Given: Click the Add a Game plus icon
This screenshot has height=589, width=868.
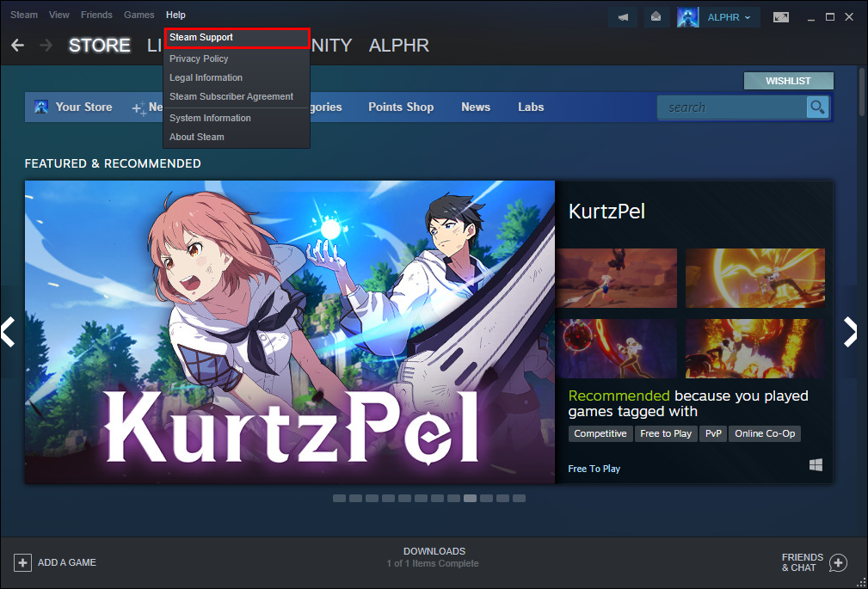Looking at the screenshot, I should coord(22,563).
